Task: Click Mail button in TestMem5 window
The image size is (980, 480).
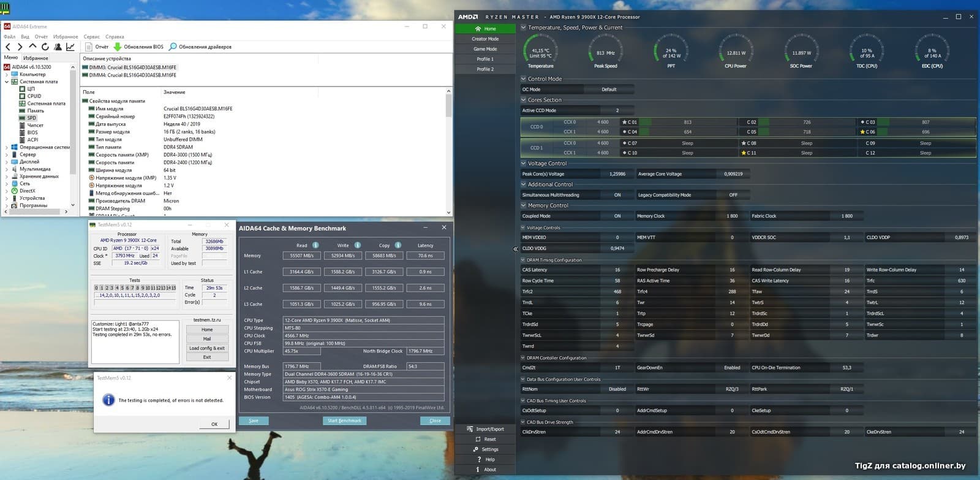Action: click(207, 339)
